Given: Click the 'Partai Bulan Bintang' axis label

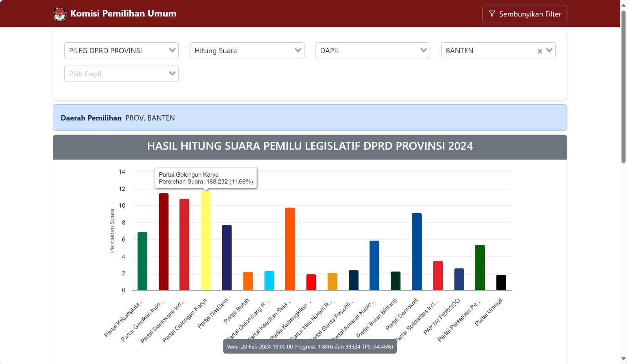Looking at the screenshot, I should [x=377, y=318].
